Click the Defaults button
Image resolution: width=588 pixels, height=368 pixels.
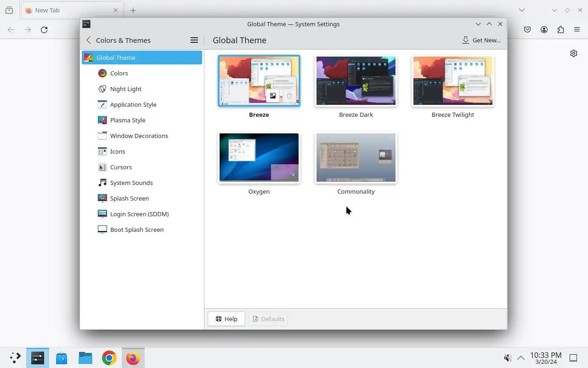point(268,319)
